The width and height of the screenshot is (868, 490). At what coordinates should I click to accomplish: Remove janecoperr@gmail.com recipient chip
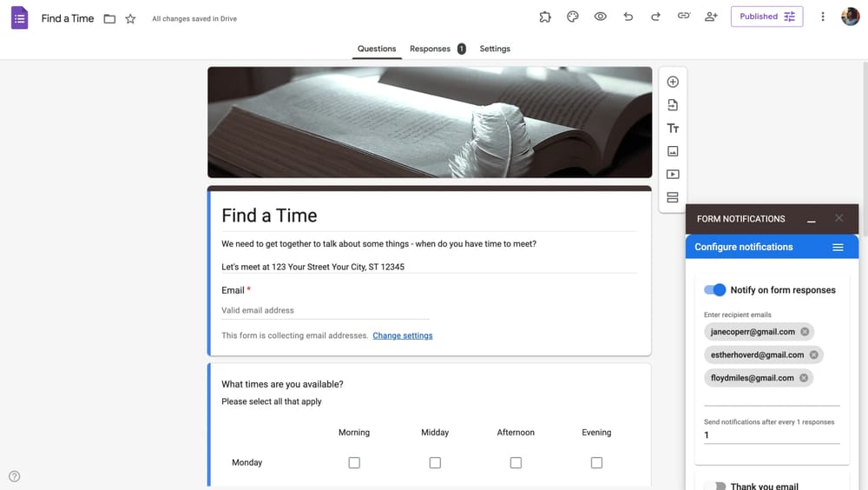pyautogui.click(x=805, y=332)
